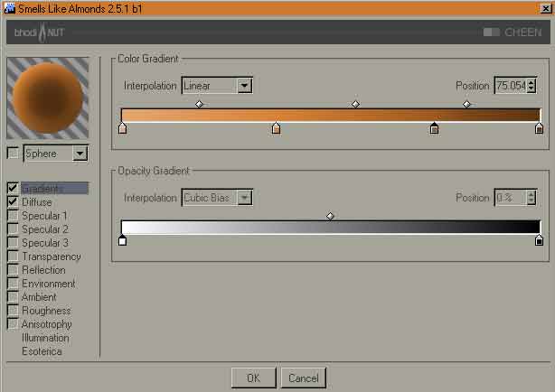Open the Illumination section
Viewport: 555px width, 392px height.
(x=45, y=338)
